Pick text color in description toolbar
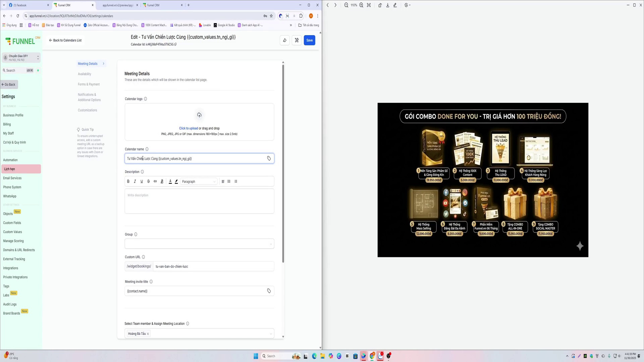 pyautogui.click(x=170, y=181)
